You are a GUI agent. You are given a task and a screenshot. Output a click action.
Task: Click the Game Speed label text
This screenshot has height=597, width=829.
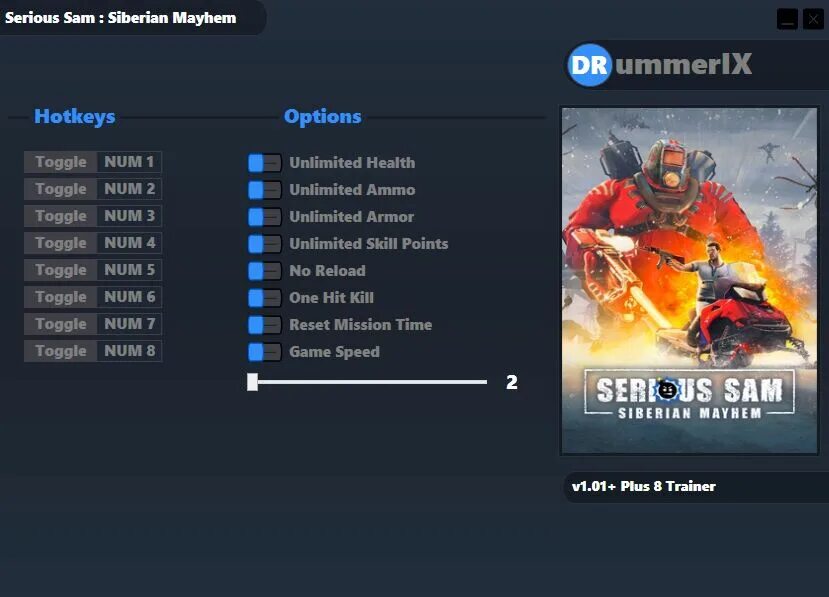(x=335, y=352)
